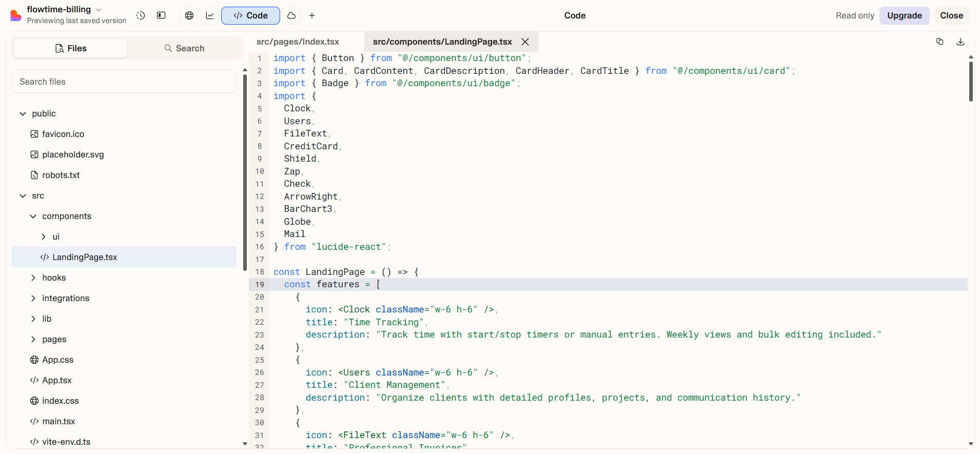The height and width of the screenshot is (454, 980).
Task: Focus the Search files input
Action: 124,82
